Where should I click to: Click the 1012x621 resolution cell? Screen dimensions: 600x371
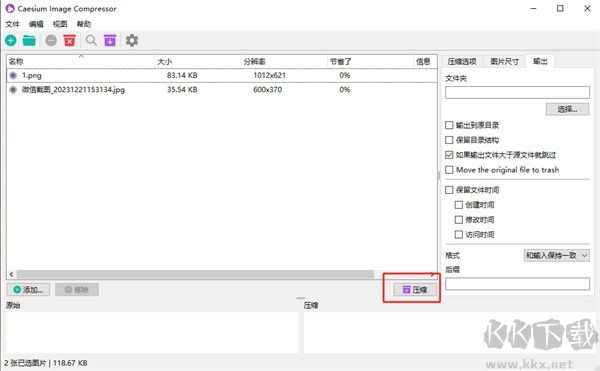tap(269, 75)
